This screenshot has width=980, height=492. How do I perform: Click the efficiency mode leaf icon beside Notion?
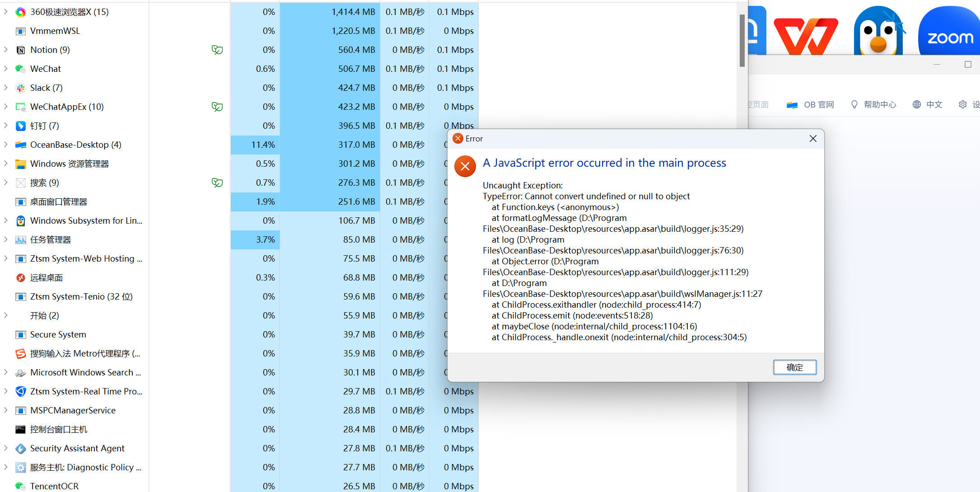[x=217, y=50]
